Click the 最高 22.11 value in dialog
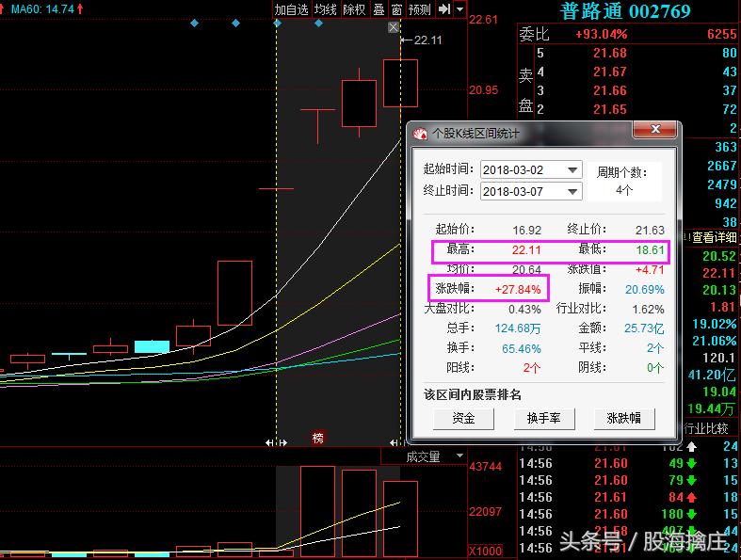 (x=526, y=250)
